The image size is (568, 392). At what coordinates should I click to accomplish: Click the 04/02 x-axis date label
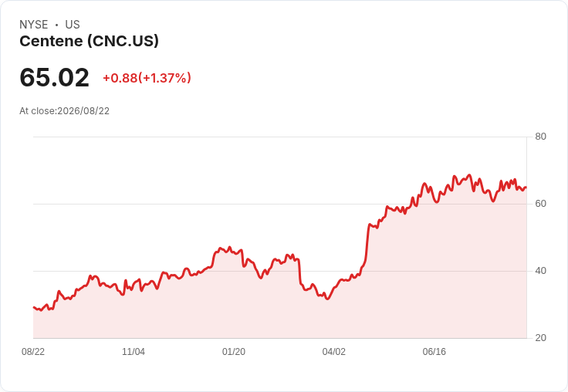point(334,351)
